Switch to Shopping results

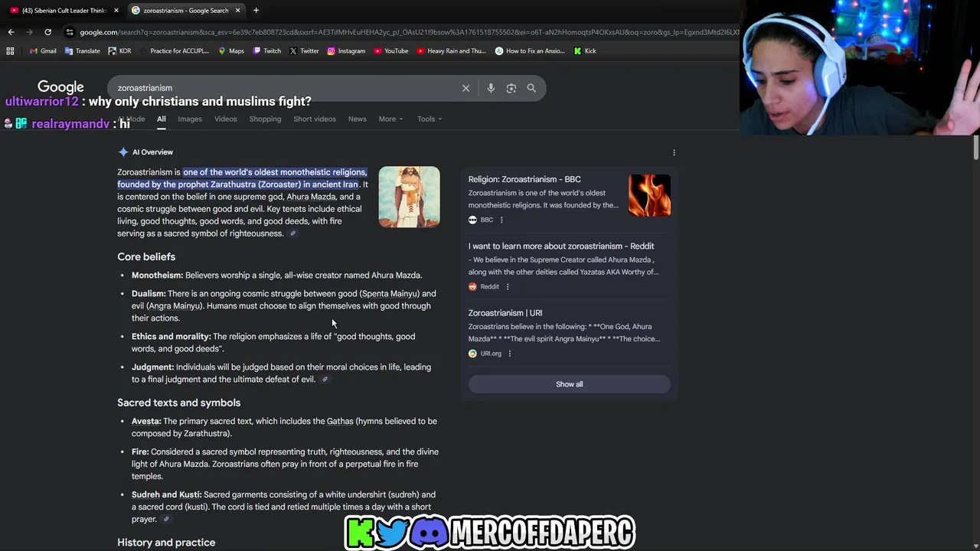click(x=265, y=119)
